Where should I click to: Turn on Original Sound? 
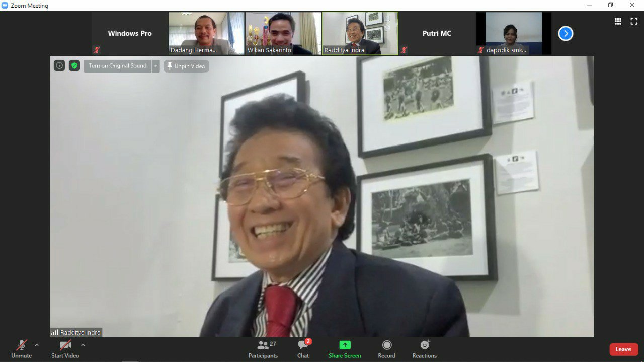(117, 66)
